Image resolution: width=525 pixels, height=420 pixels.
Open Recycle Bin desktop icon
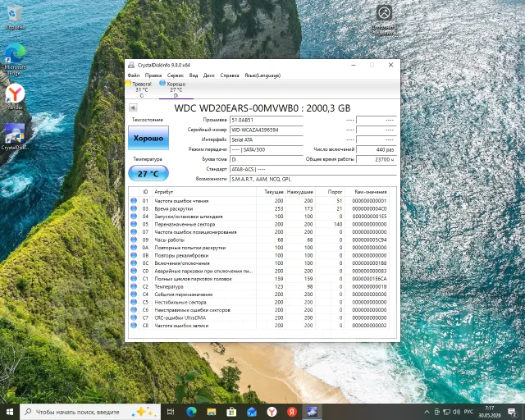(x=15, y=17)
